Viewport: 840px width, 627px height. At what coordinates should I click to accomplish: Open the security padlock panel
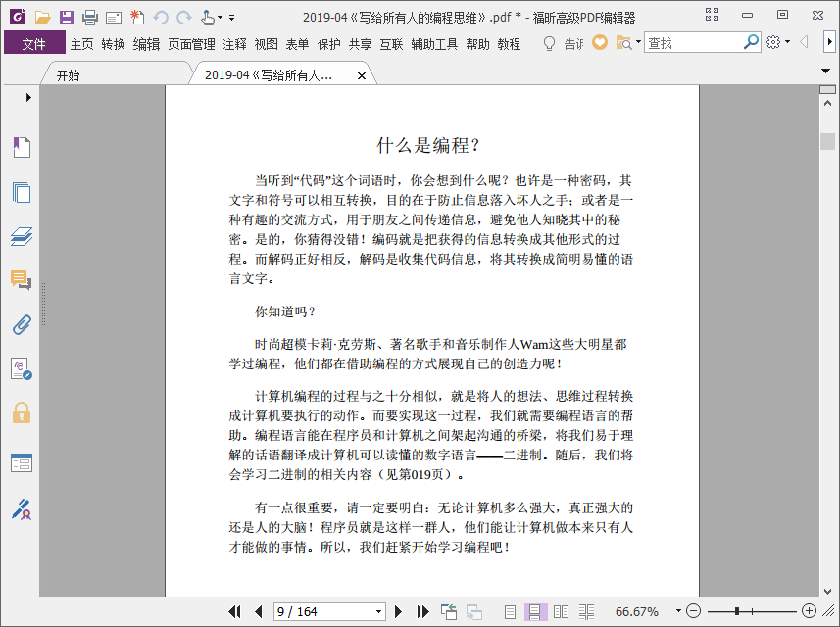point(22,412)
